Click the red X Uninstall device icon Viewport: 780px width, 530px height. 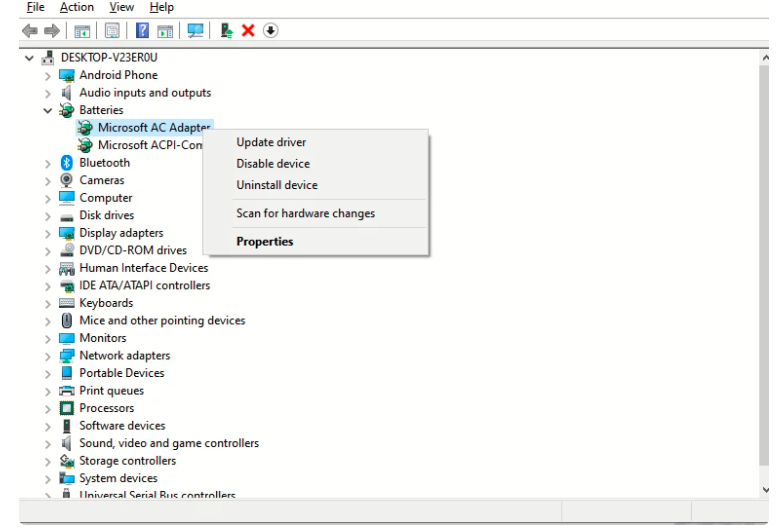coord(248,31)
